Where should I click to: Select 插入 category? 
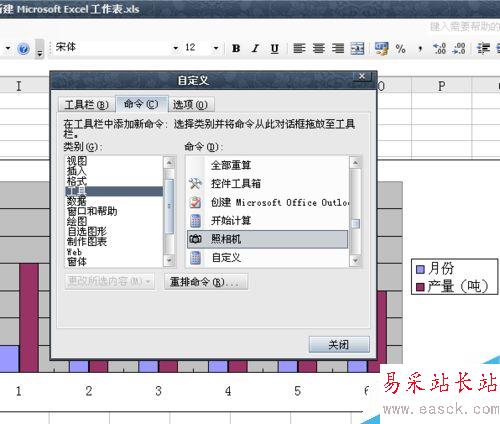(x=114, y=171)
